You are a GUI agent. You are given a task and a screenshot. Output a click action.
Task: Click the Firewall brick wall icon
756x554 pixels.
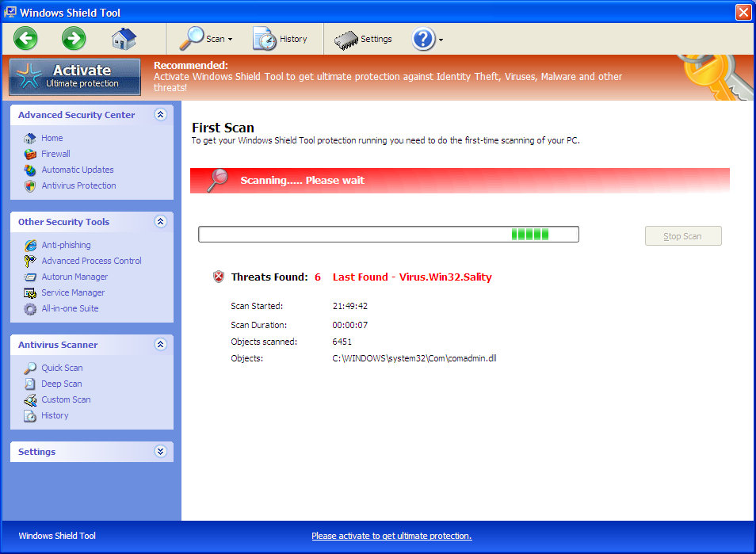30,155
